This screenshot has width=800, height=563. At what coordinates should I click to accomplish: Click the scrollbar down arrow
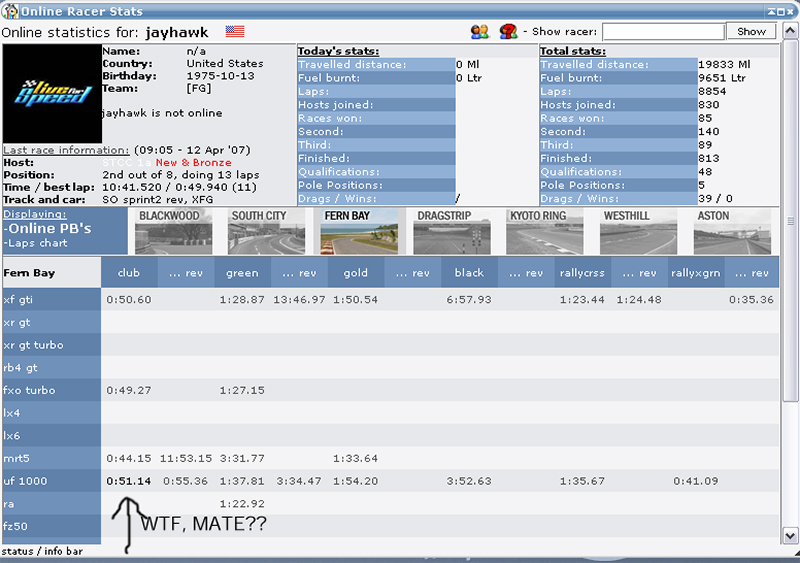click(x=790, y=536)
